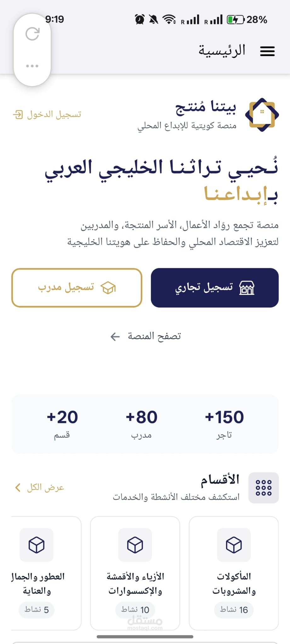
Task: Open the hamburger menu icon
Action: 267,51
